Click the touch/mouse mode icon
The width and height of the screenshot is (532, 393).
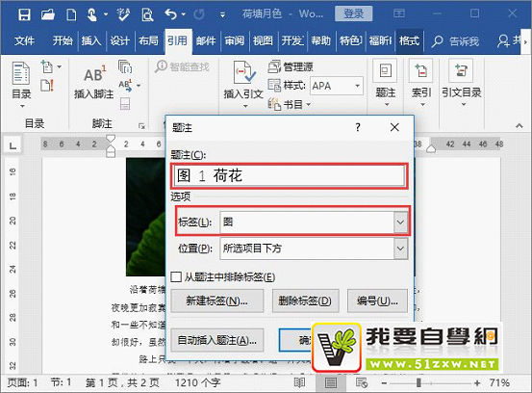coord(92,15)
